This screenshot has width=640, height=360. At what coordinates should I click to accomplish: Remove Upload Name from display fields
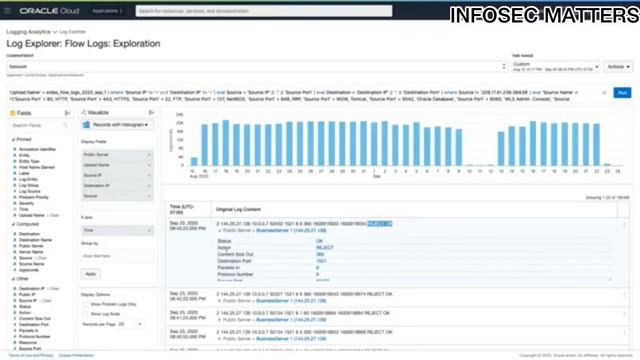click(x=149, y=165)
